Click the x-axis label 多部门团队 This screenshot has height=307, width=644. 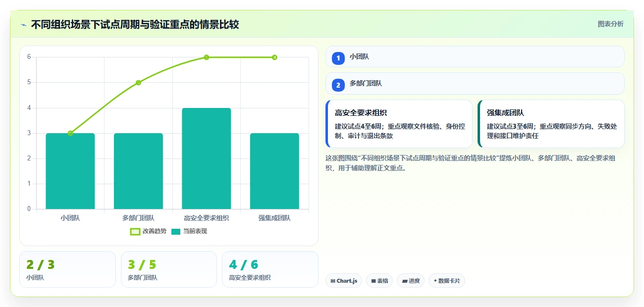coord(138,218)
